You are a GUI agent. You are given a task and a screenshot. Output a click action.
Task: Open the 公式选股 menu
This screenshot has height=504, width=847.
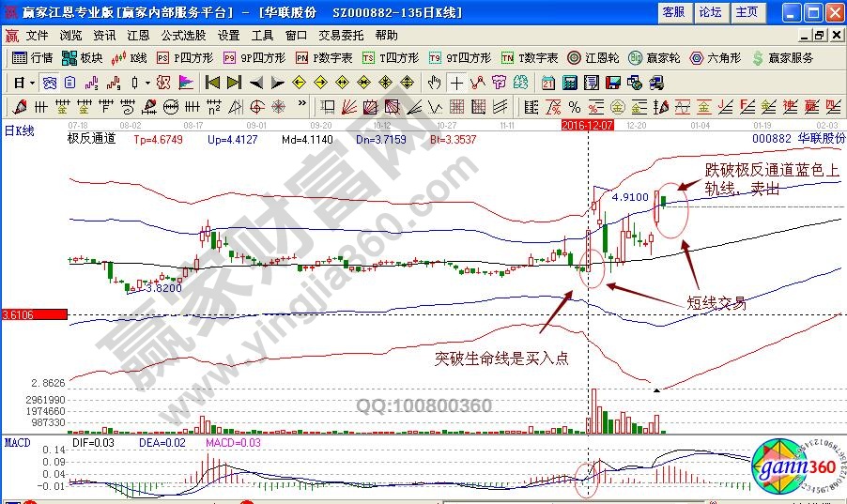(183, 35)
